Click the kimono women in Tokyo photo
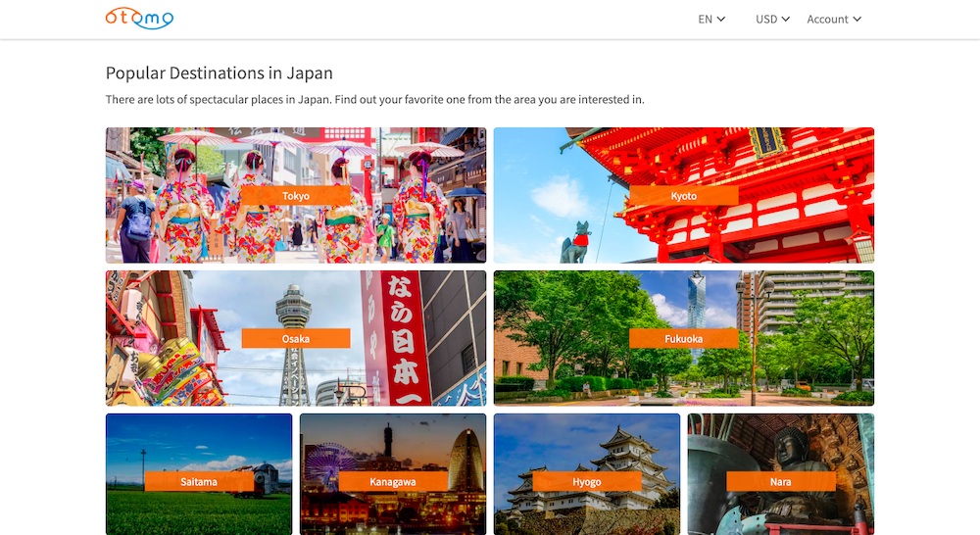Screen dimensions: 980x535 click(186, 220)
